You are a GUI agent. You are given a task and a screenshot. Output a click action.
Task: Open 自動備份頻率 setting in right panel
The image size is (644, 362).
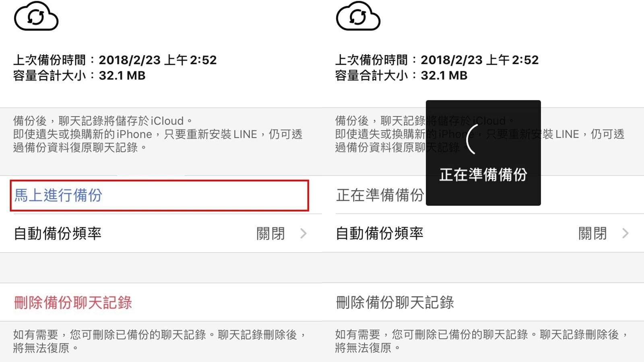coord(483,233)
